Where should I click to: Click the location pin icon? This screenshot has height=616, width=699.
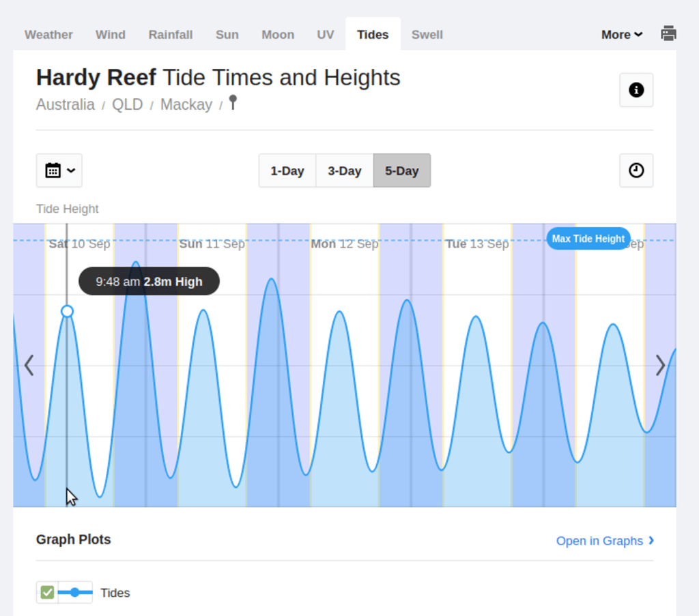233,103
